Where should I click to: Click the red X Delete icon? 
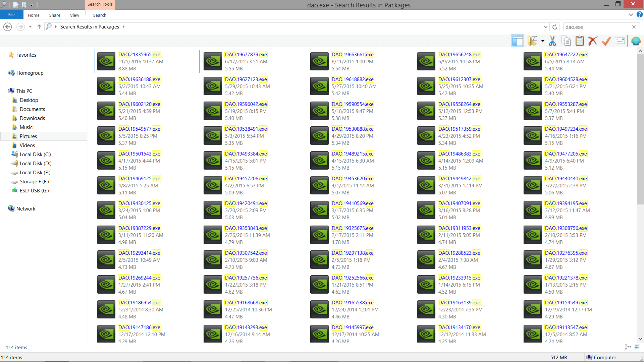tap(593, 41)
